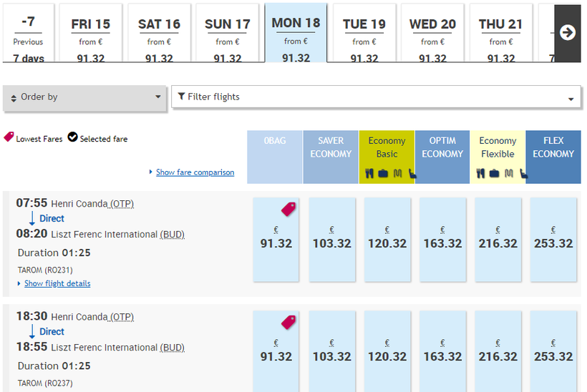Image resolution: width=587 pixels, height=392 pixels.
Task: Click the next dates arrow button
Action: pyautogui.click(x=567, y=33)
